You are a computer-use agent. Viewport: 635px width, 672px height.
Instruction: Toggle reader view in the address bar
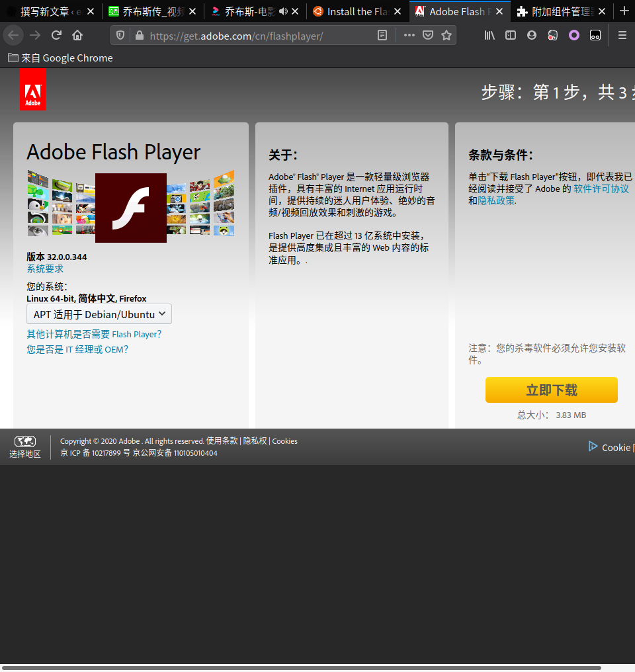pos(382,35)
